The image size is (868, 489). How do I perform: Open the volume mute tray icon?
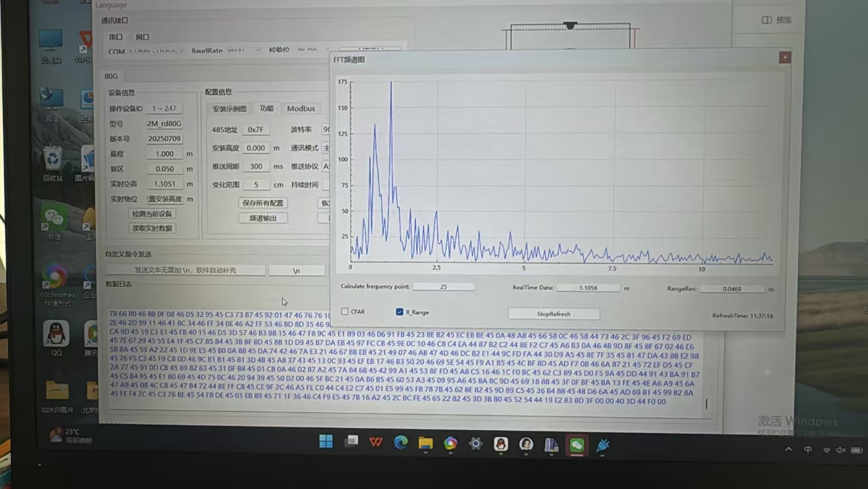(x=841, y=450)
